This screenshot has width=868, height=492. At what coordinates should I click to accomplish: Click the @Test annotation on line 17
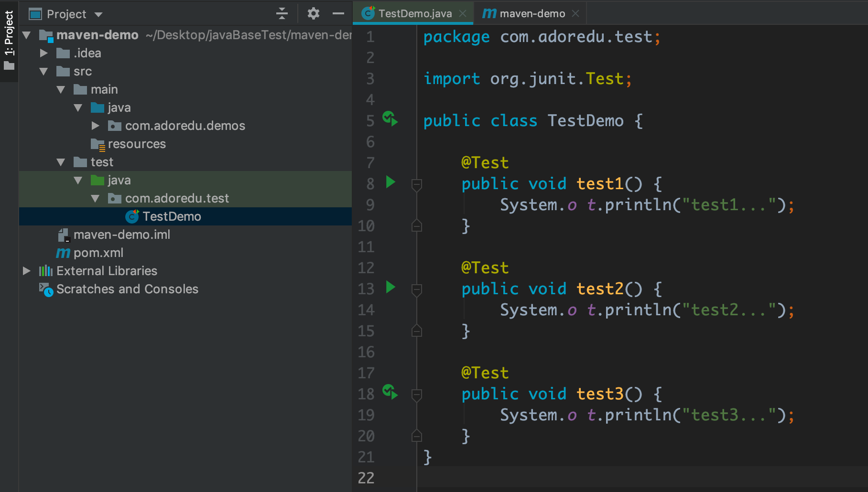(x=485, y=373)
